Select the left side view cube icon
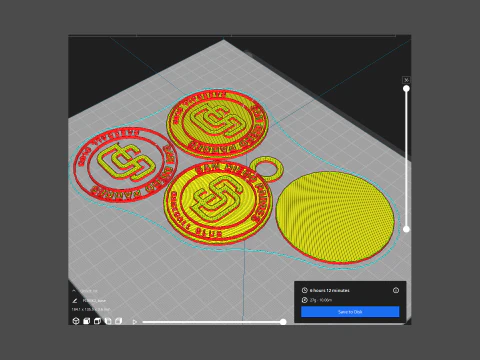 click(108, 321)
